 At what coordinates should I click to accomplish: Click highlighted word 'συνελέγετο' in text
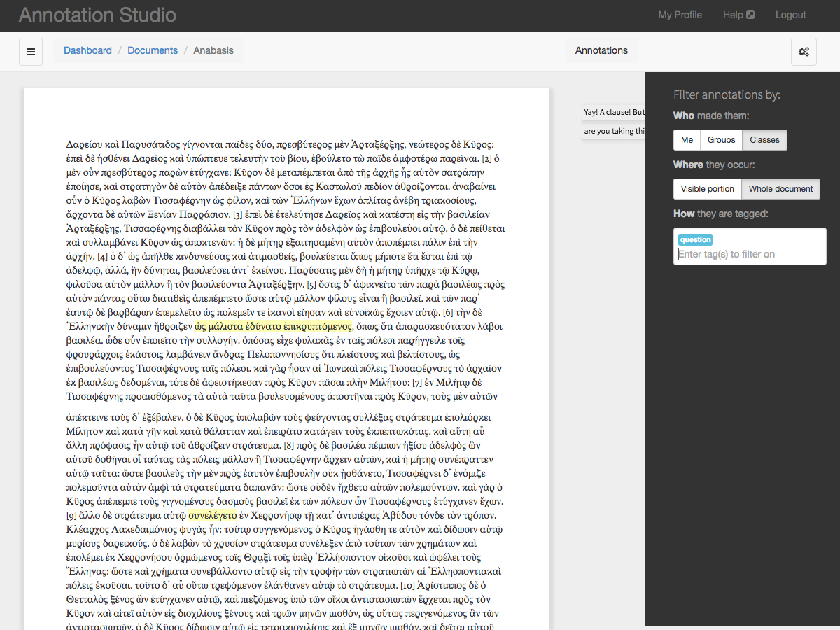pos(213,516)
